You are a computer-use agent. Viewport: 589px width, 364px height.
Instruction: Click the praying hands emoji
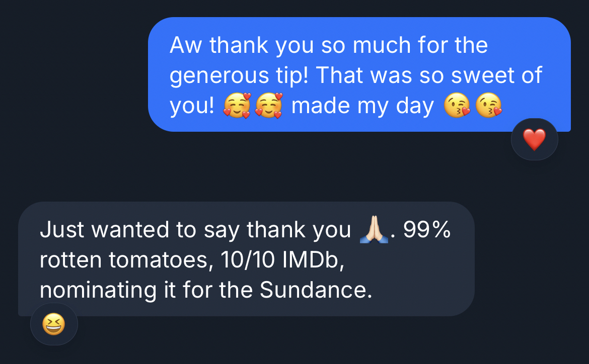(374, 231)
